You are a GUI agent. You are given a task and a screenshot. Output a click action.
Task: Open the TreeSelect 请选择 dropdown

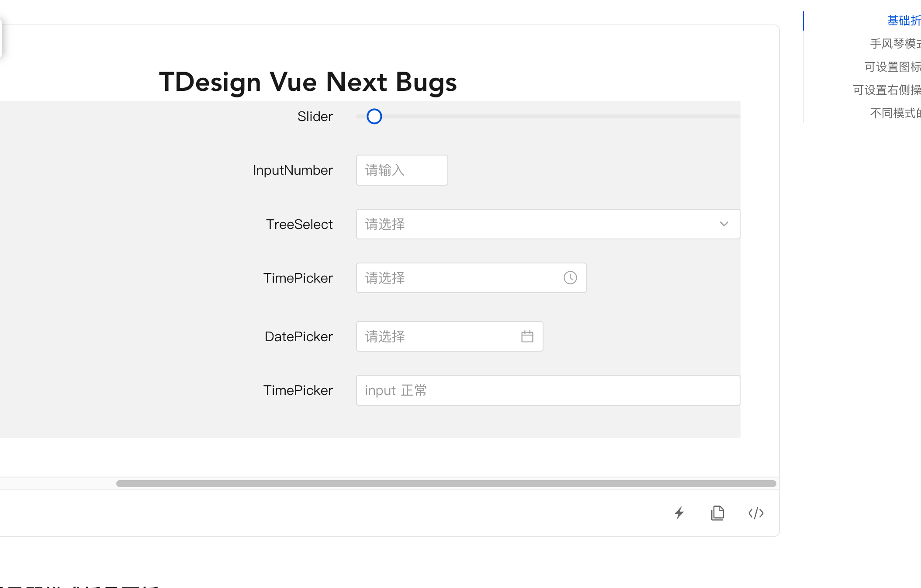(481, 224)
